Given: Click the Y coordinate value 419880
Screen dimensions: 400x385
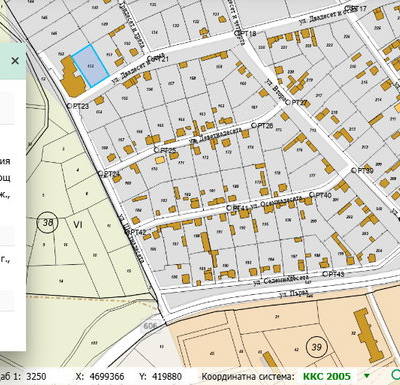Looking at the screenshot, I should pyautogui.click(x=167, y=377).
